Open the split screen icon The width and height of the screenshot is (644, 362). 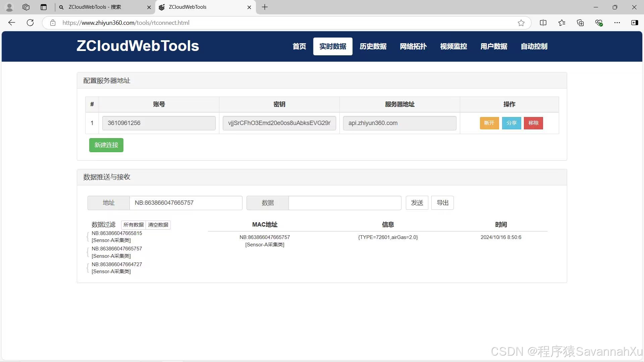(543, 23)
